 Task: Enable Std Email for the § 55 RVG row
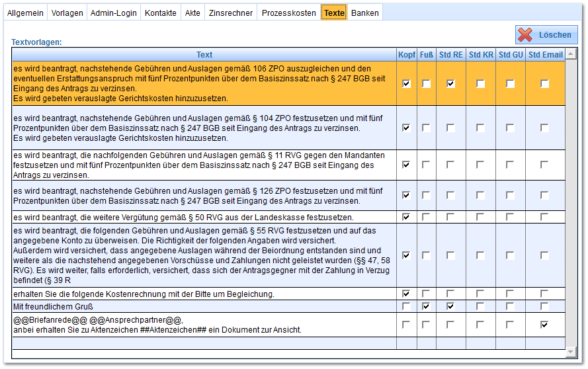[544, 255]
